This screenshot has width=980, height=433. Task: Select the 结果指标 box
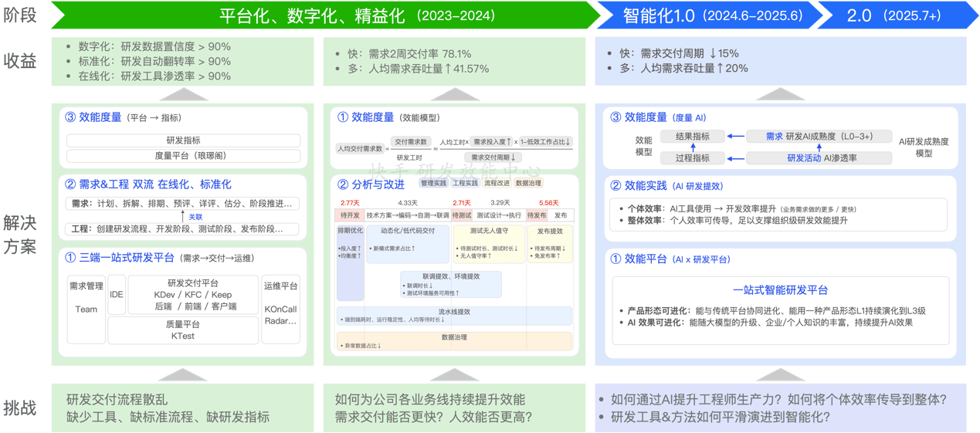(692, 137)
